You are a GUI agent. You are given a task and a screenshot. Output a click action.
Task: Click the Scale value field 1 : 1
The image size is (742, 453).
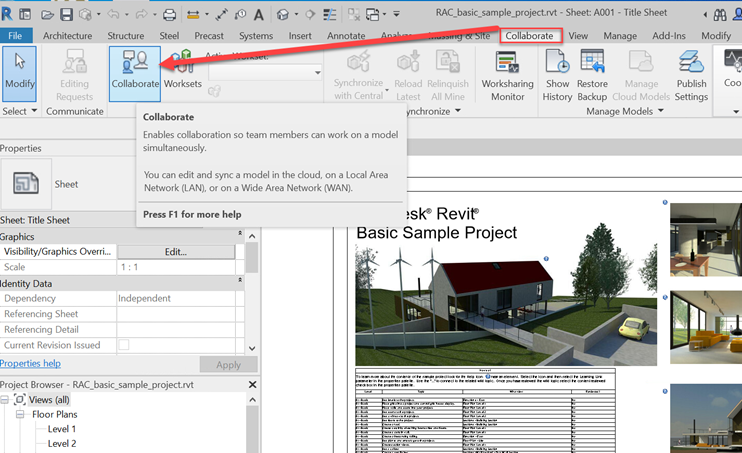point(176,267)
